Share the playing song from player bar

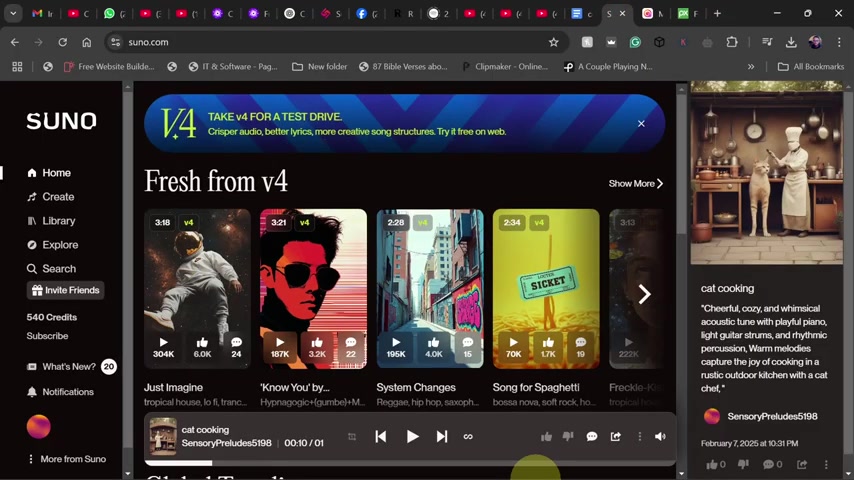pos(615,436)
